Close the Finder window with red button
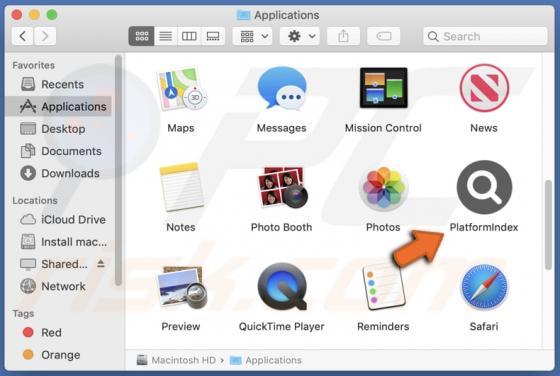This screenshot has width=560, height=376. pos(16,15)
